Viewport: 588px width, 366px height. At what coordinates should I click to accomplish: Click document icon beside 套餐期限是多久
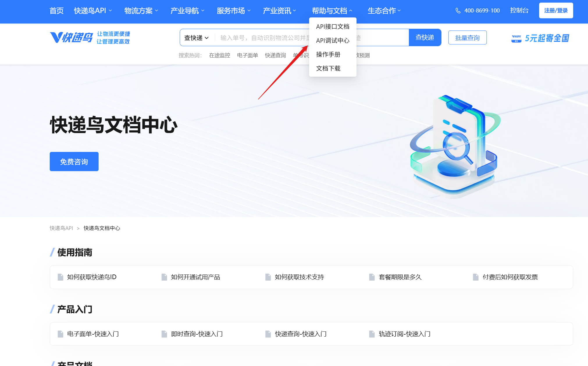[372, 277]
